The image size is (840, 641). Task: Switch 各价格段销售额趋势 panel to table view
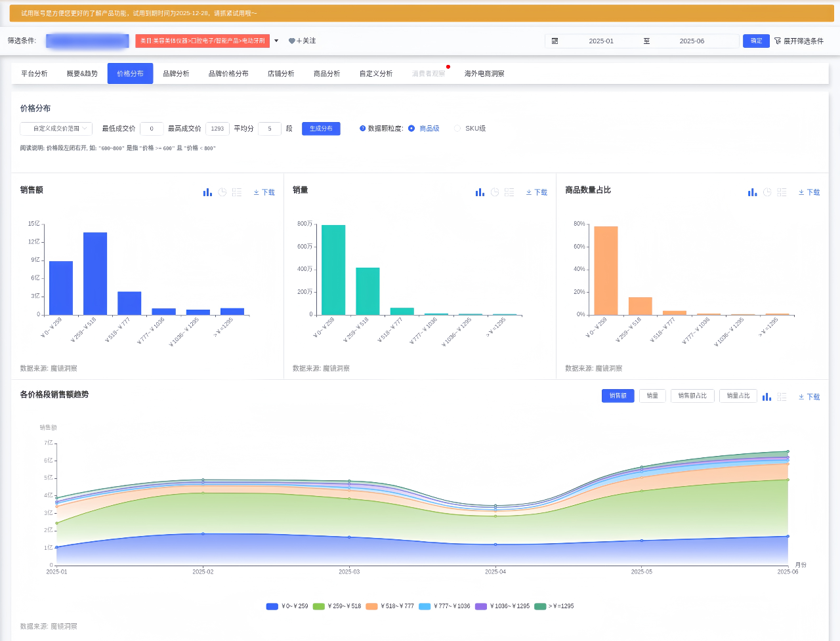(x=782, y=397)
